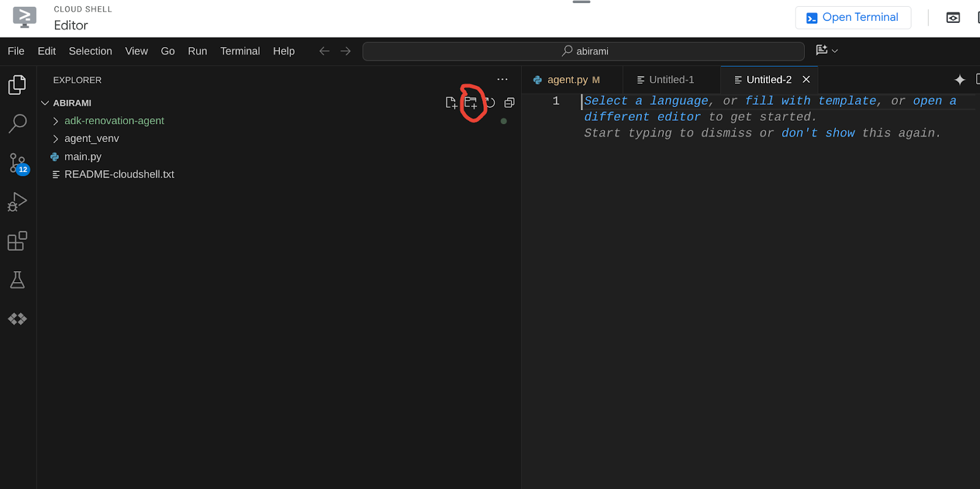The image size is (980, 489).
Task: Open the Terminal menu
Action: pos(239,51)
